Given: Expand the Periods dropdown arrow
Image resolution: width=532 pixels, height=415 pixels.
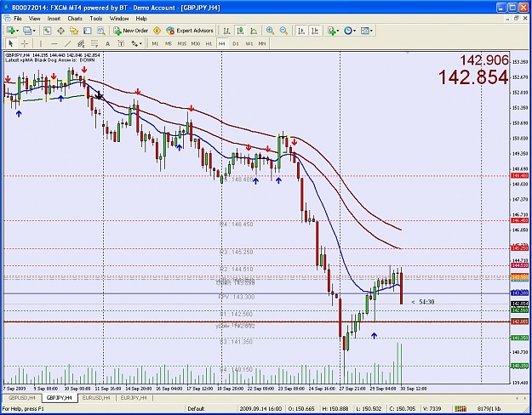Looking at the screenshot, I should click(x=355, y=31).
